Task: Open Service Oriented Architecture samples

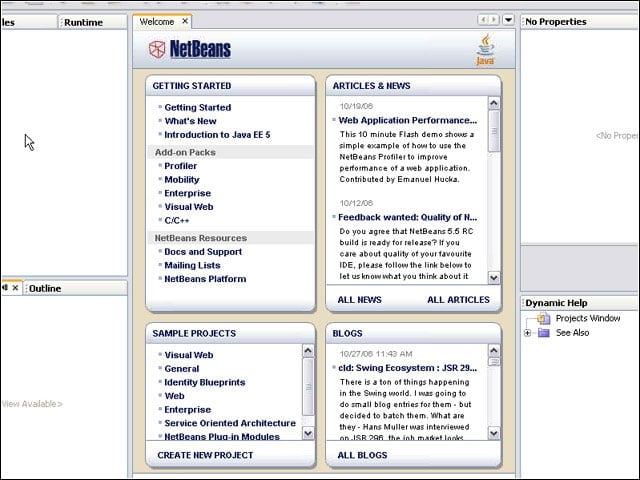Action: click(230, 423)
